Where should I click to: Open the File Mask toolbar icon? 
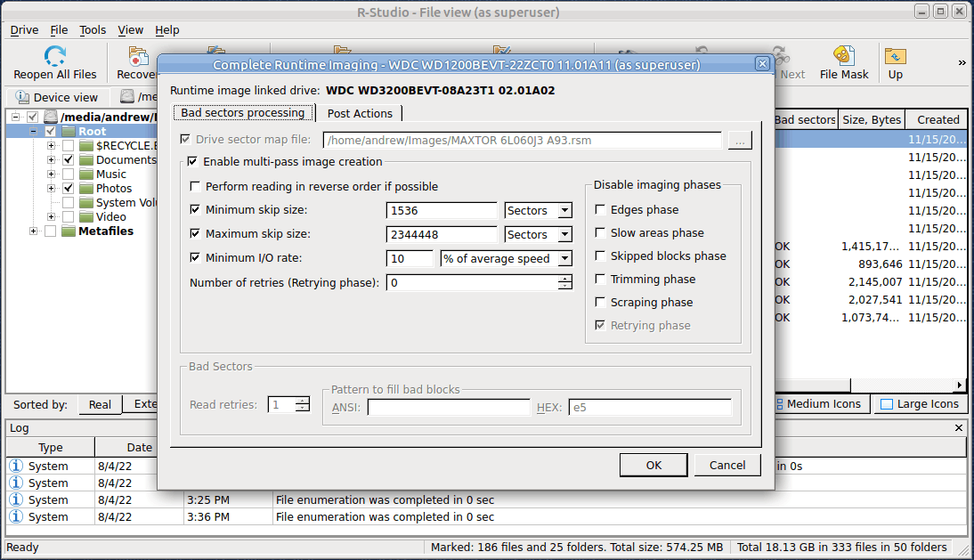[x=843, y=56]
